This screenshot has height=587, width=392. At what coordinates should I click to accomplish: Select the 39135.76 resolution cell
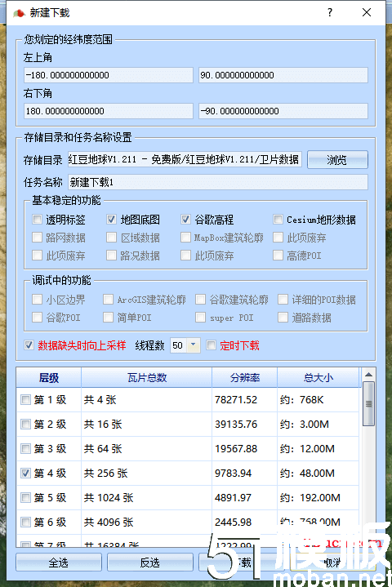[244, 425]
